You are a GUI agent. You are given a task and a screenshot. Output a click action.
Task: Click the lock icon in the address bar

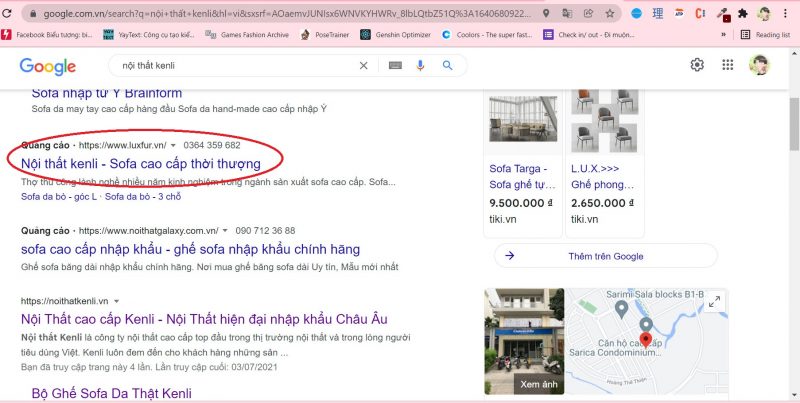pos(33,14)
